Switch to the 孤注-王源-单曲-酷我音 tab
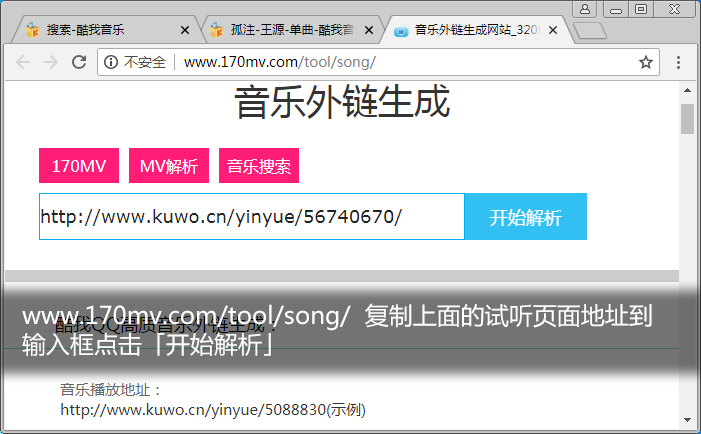The height and width of the screenshot is (434, 701). point(291,30)
